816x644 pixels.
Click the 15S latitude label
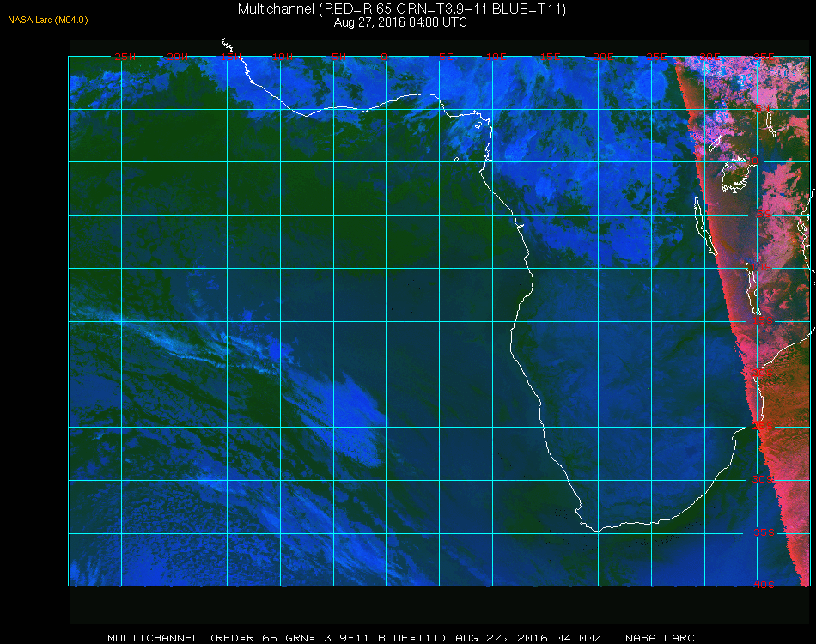pyautogui.click(x=763, y=321)
